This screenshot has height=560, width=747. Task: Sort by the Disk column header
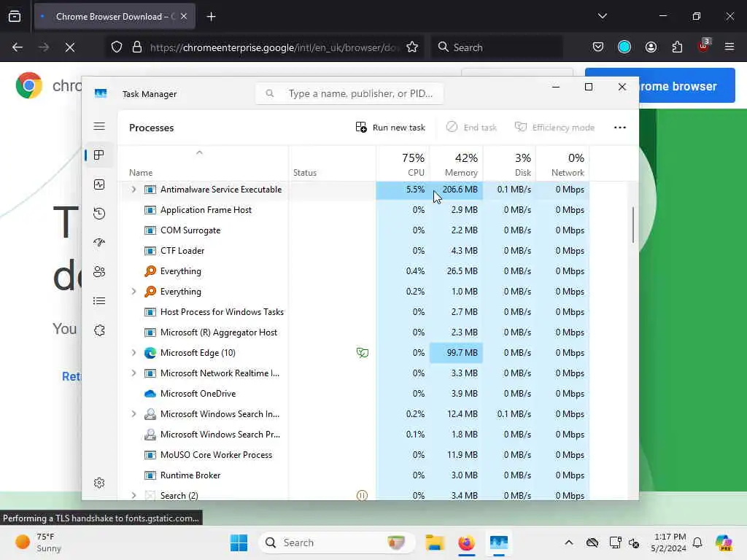point(509,164)
